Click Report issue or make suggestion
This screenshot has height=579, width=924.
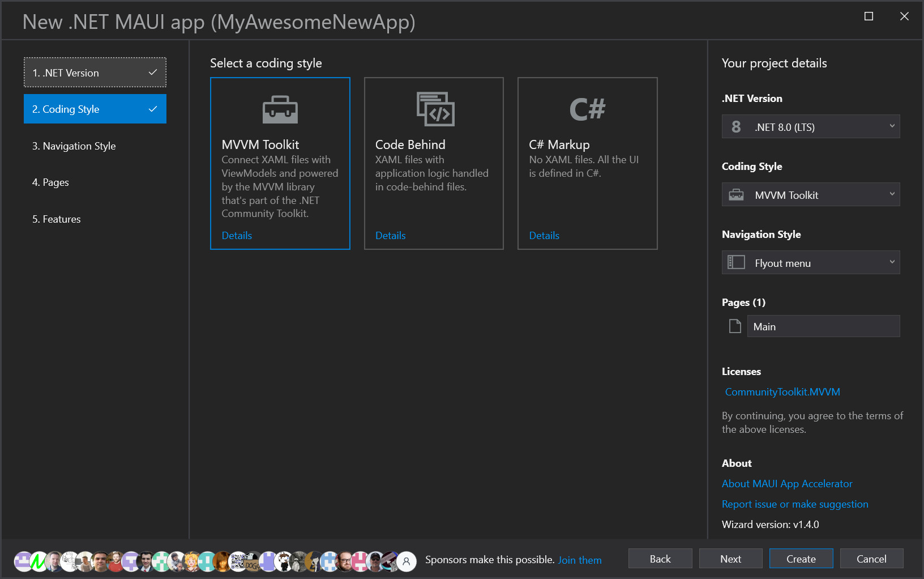click(795, 504)
